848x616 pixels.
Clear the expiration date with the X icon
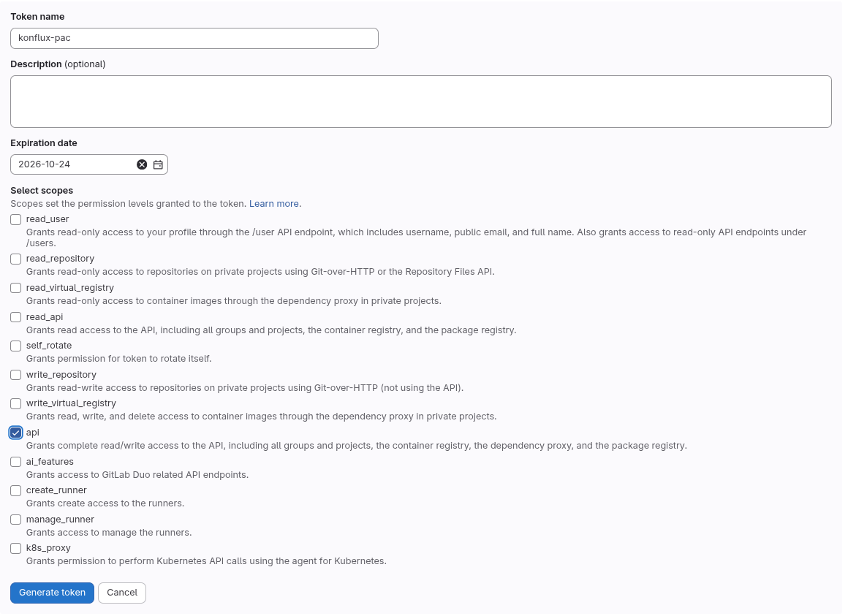coord(142,165)
